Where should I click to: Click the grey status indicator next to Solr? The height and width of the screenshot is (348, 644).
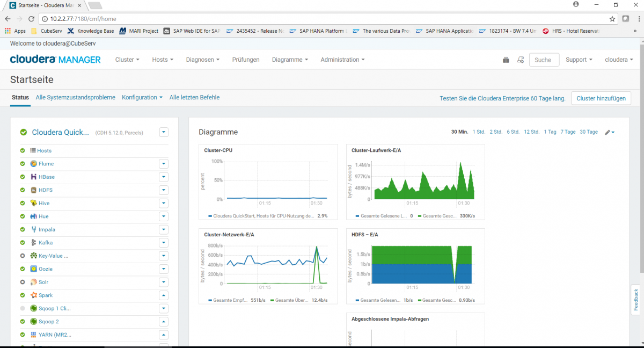(22, 281)
